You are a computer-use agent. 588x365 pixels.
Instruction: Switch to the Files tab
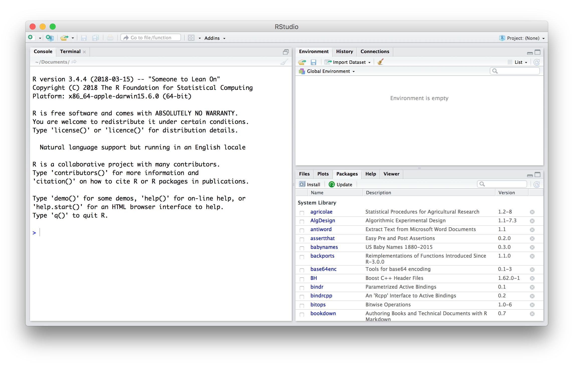click(x=304, y=174)
